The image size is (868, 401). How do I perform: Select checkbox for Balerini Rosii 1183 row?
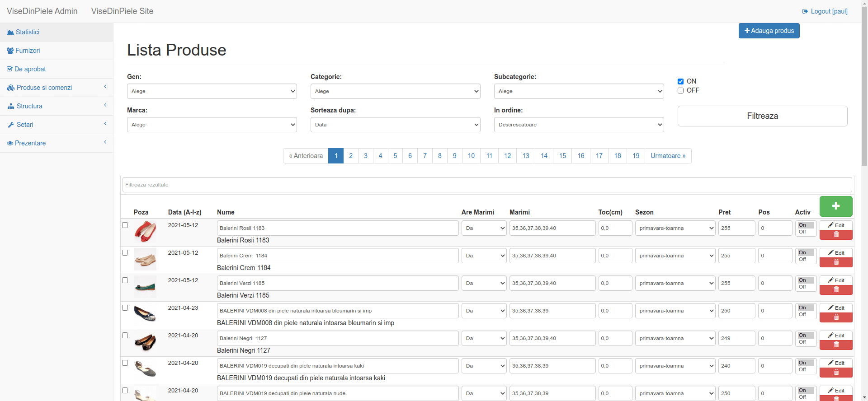pyautogui.click(x=125, y=225)
